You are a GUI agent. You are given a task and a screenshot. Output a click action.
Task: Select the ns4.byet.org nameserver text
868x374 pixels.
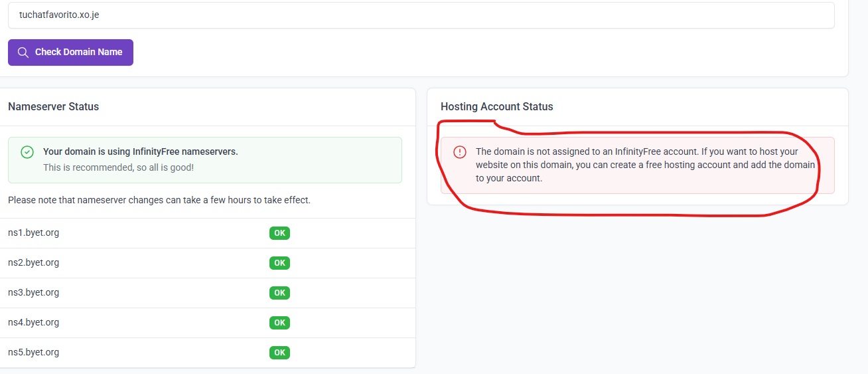tap(33, 323)
